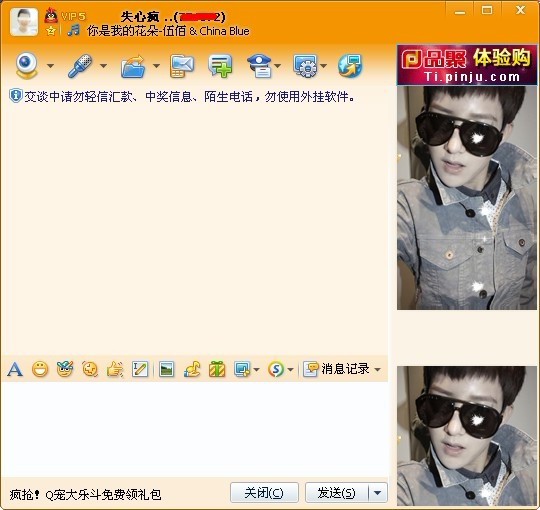540x510 pixels.
Task: Expand the voice call dropdown arrow
Action: coord(103,65)
